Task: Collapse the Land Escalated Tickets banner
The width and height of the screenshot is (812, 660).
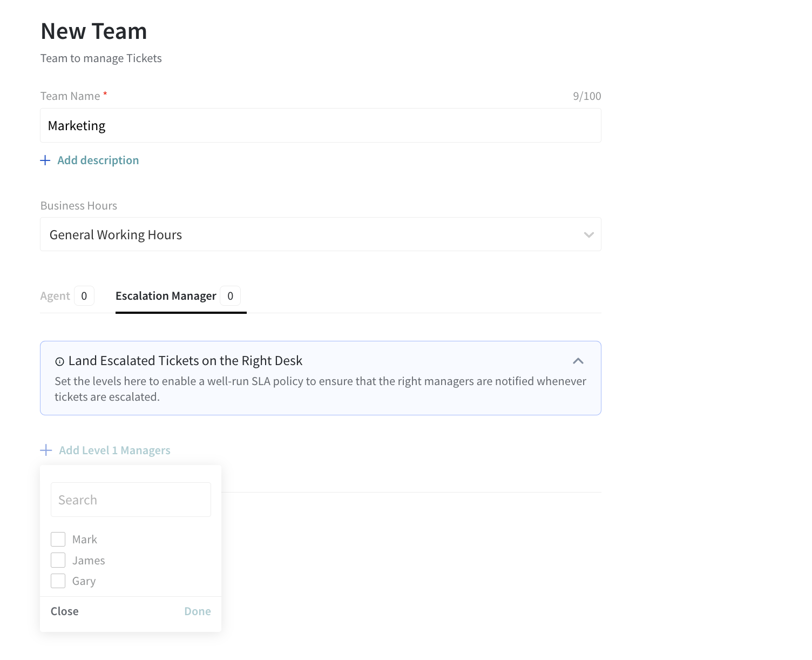Action: coord(578,361)
